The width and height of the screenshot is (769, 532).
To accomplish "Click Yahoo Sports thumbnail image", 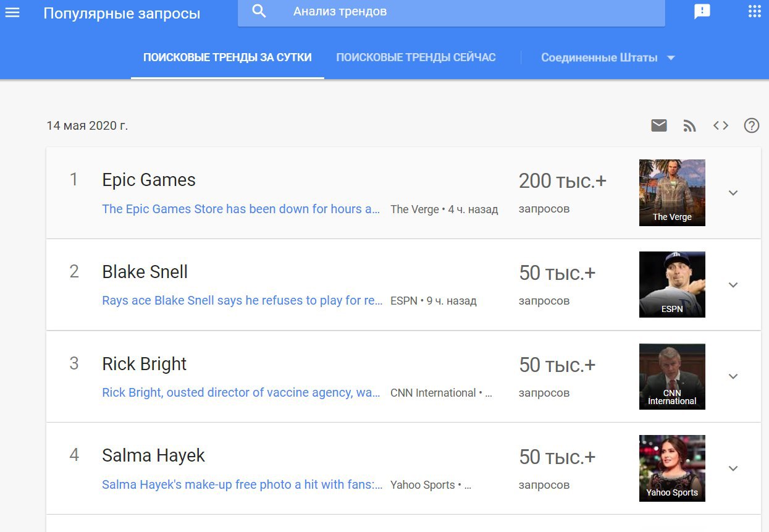I will (672, 468).
